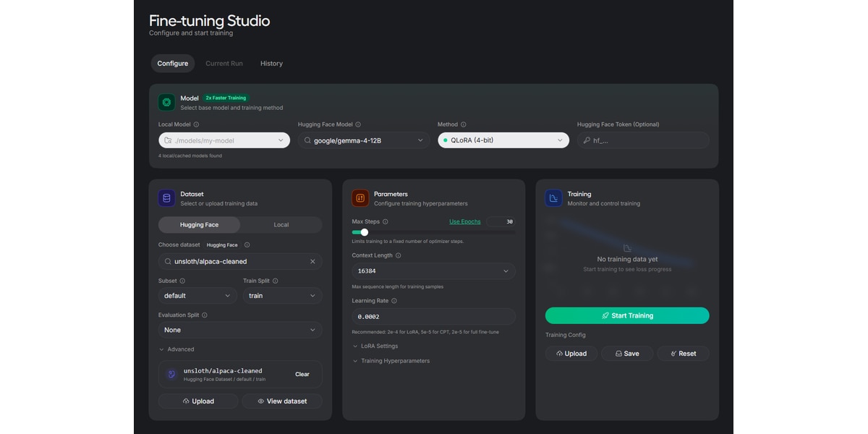
Task: Switch to the History tab
Action: click(x=271, y=64)
